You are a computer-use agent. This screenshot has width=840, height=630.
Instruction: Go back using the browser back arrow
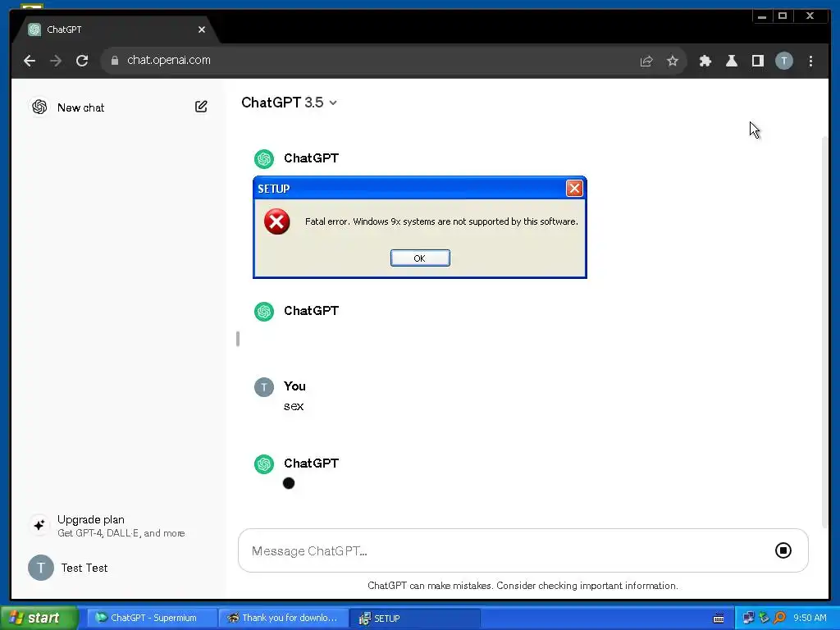(30, 61)
